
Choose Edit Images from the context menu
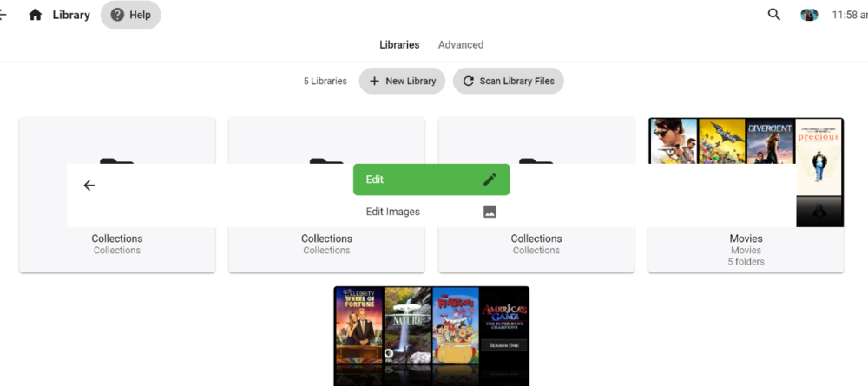click(x=431, y=212)
